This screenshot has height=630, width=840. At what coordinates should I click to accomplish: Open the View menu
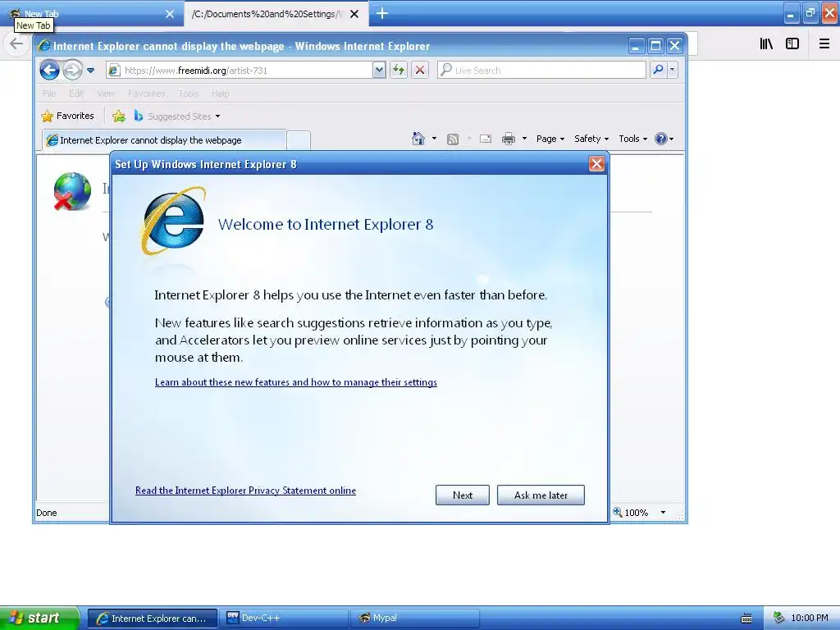[106, 94]
